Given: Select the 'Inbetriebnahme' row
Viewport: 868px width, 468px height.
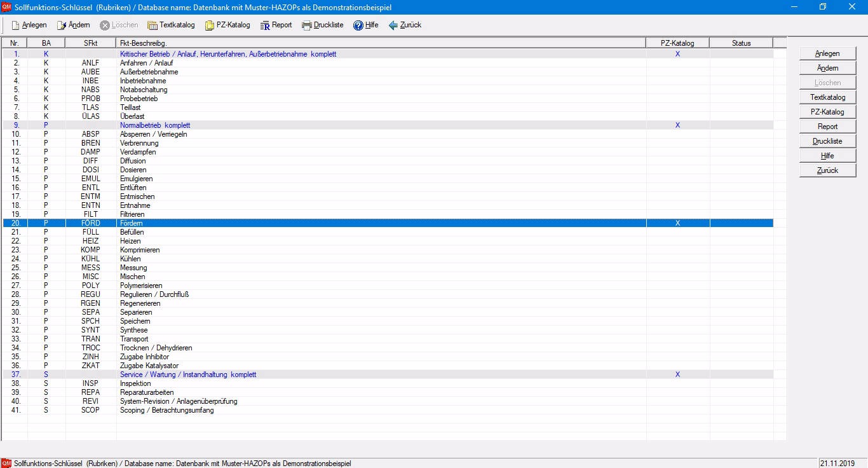Looking at the screenshot, I should (388, 81).
